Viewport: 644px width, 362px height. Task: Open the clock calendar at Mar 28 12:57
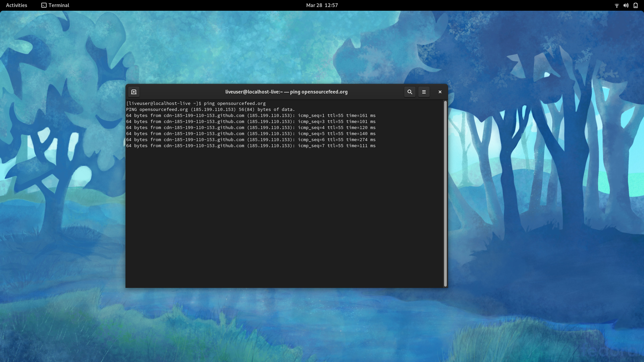(x=322, y=5)
